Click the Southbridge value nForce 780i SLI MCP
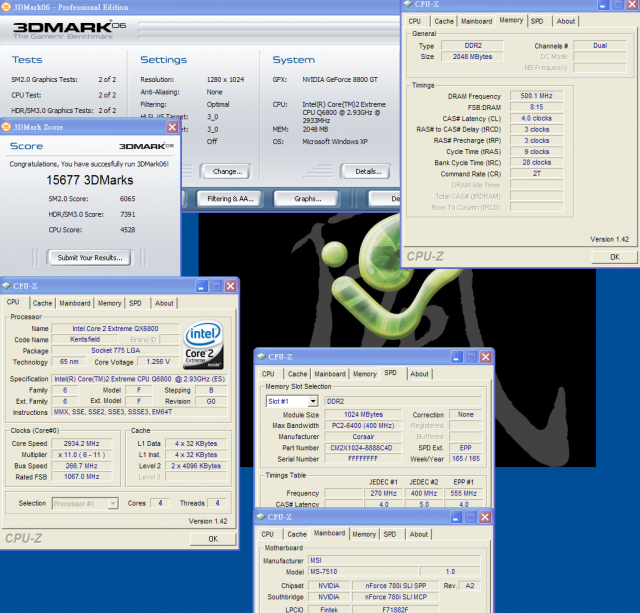The height and width of the screenshot is (613, 640). 396,597
